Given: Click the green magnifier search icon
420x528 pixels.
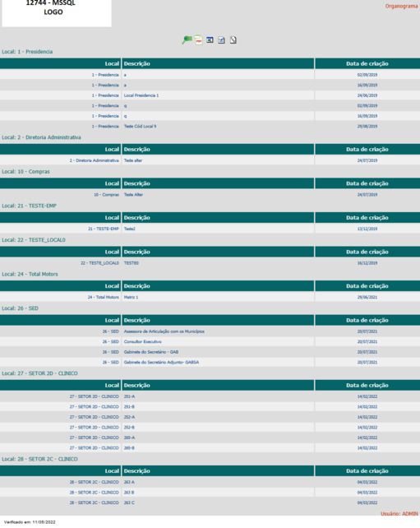Looking at the screenshot, I should click(187, 40).
